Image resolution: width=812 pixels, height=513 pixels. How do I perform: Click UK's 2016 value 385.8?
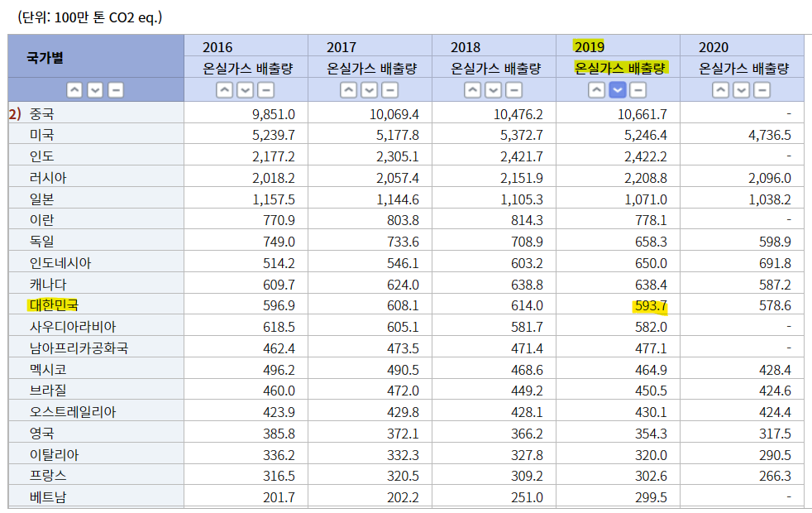pyautogui.click(x=279, y=434)
